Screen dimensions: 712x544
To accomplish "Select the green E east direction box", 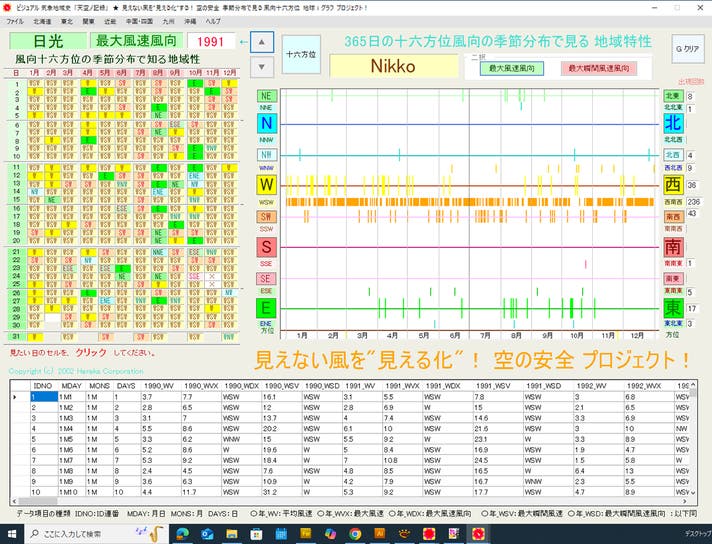I will coord(267,307).
